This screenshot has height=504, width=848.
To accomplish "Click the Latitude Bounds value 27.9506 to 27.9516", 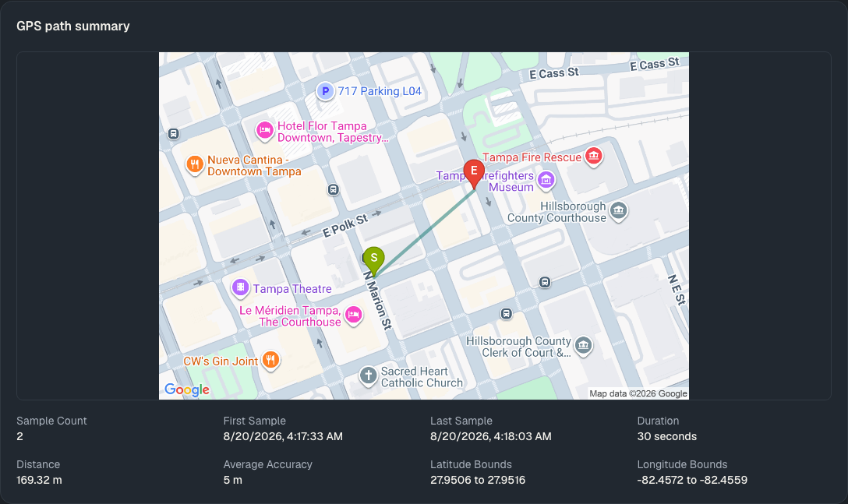I will pos(478,480).
